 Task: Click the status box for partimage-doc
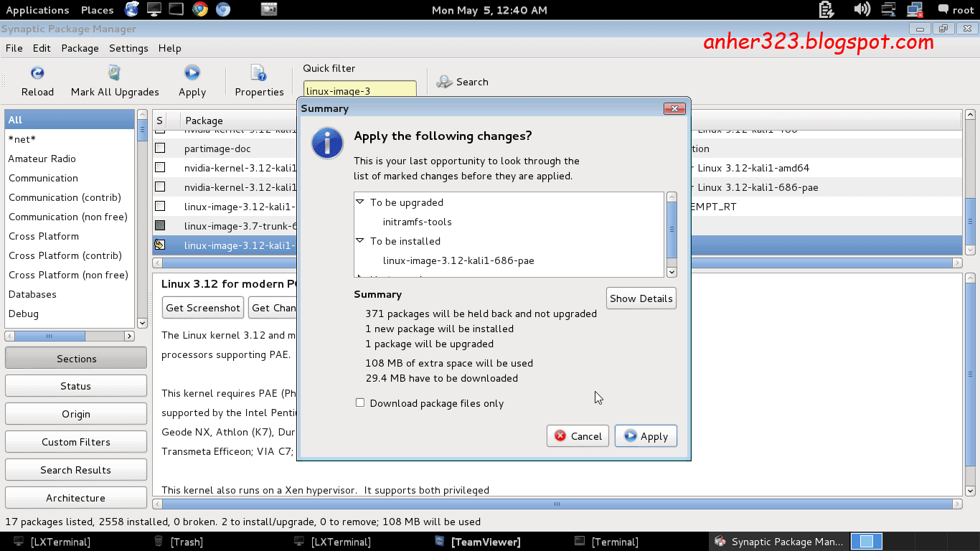(x=160, y=149)
